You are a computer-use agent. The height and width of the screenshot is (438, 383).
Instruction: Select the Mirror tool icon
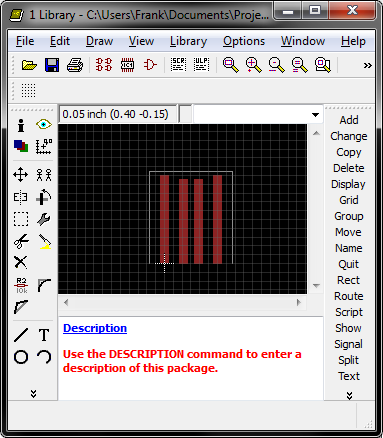21,197
